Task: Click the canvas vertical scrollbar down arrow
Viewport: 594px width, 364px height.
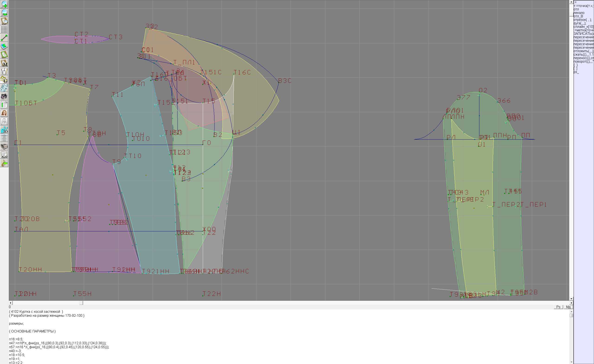Action: click(x=571, y=299)
